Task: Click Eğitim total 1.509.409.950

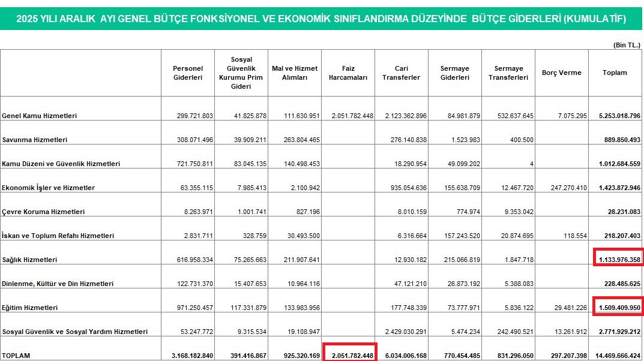Action: tap(619, 308)
